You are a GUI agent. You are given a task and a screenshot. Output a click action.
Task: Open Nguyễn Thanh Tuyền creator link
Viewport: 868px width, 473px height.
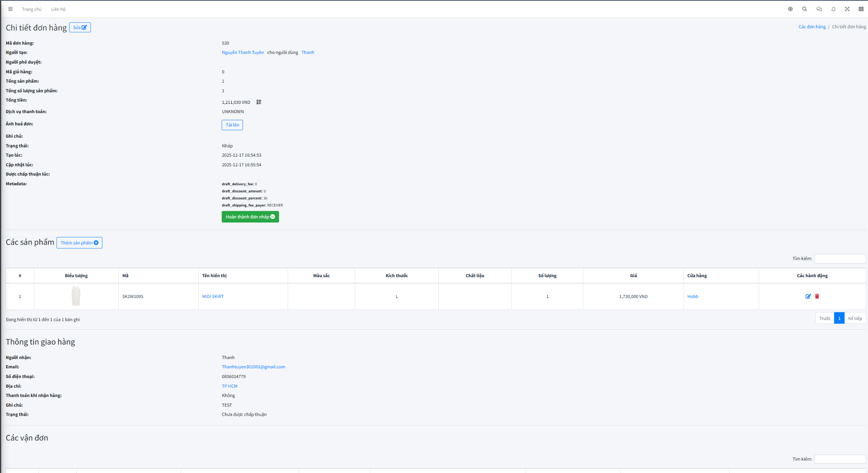click(243, 53)
